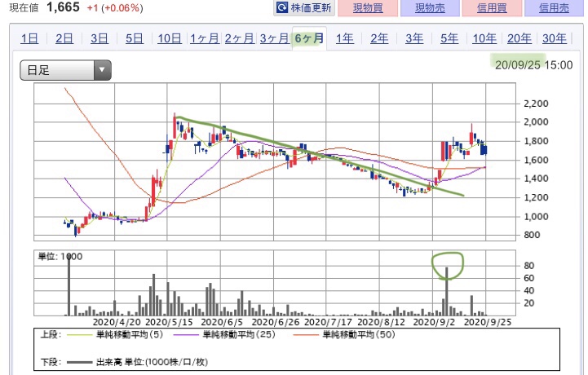
Task: Switch chart to 2ヶ月 range
Action: 239,38
